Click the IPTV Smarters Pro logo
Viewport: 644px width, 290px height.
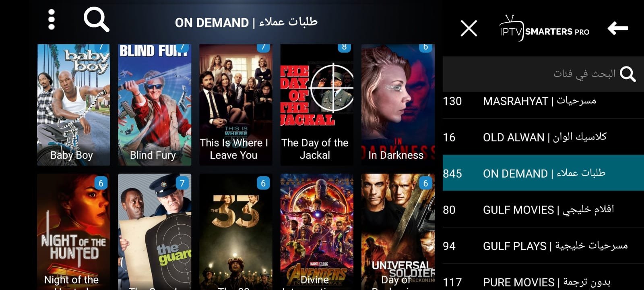click(544, 29)
